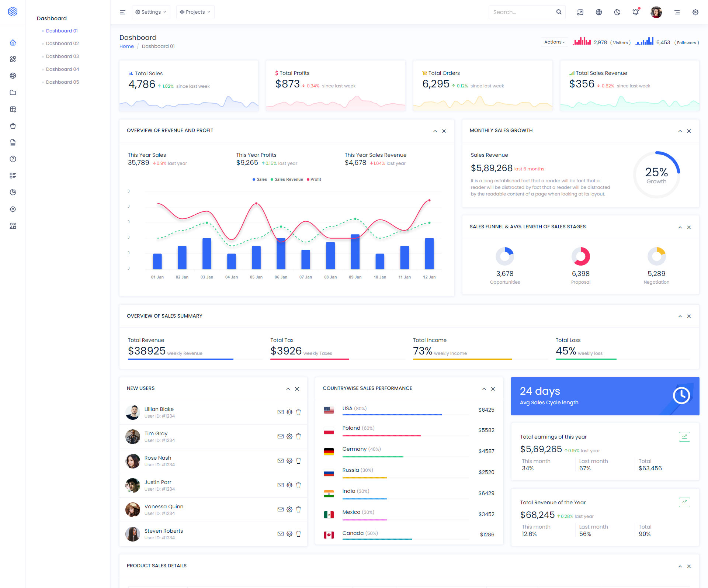Toggle the Sales legend series in chart

pyautogui.click(x=260, y=179)
